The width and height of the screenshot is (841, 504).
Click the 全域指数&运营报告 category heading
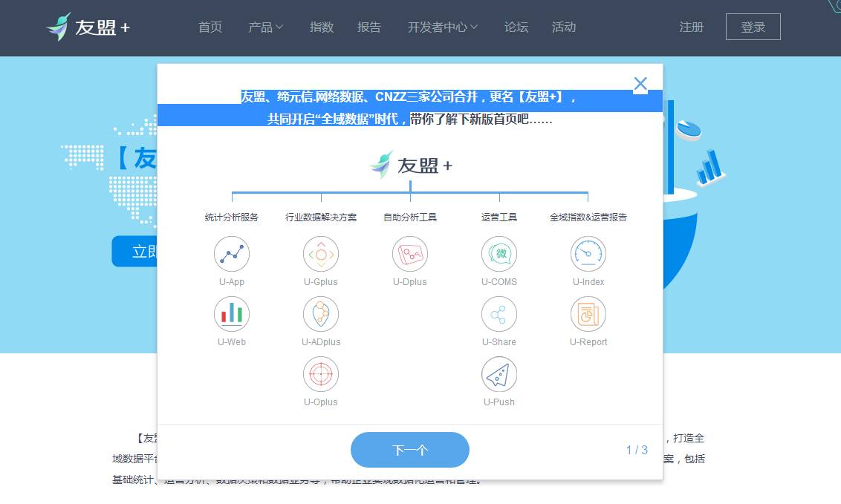click(x=588, y=217)
